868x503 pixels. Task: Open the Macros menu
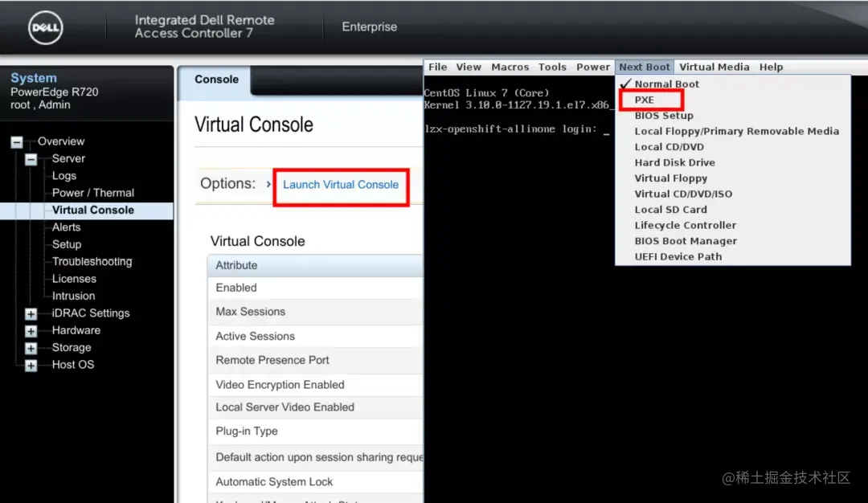[x=510, y=67]
